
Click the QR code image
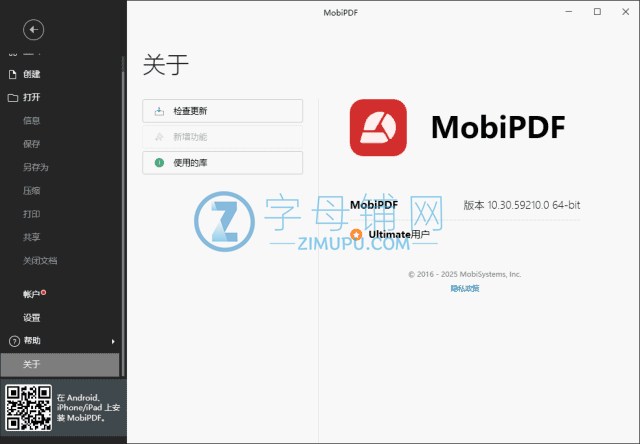(29, 407)
